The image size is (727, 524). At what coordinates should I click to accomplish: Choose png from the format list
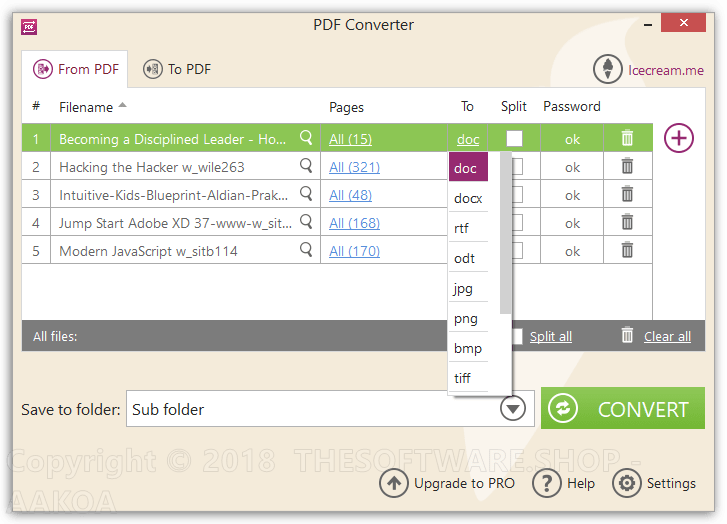coord(468,318)
